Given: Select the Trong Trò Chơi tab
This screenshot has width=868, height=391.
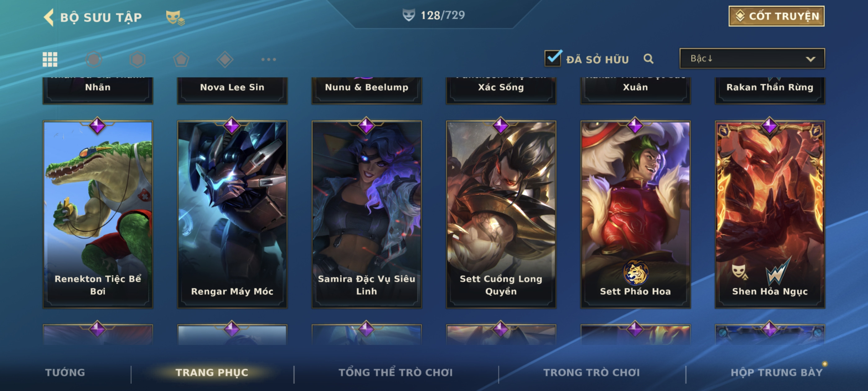Looking at the screenshot, I should (591, 372).
